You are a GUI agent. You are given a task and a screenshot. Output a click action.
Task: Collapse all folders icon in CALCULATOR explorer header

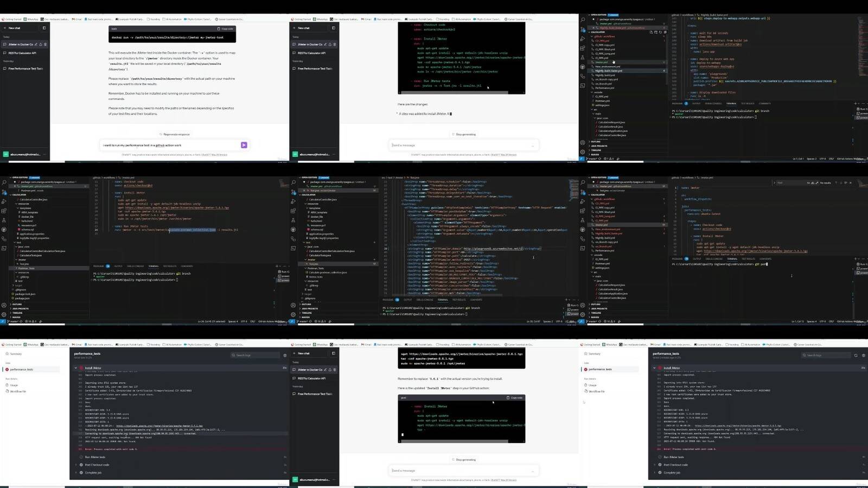coord(665,32)
